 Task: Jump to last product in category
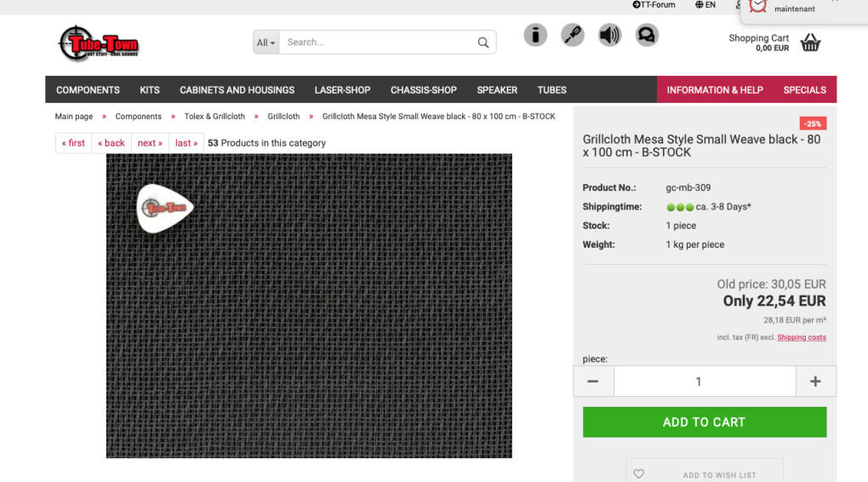click(186, 143)
